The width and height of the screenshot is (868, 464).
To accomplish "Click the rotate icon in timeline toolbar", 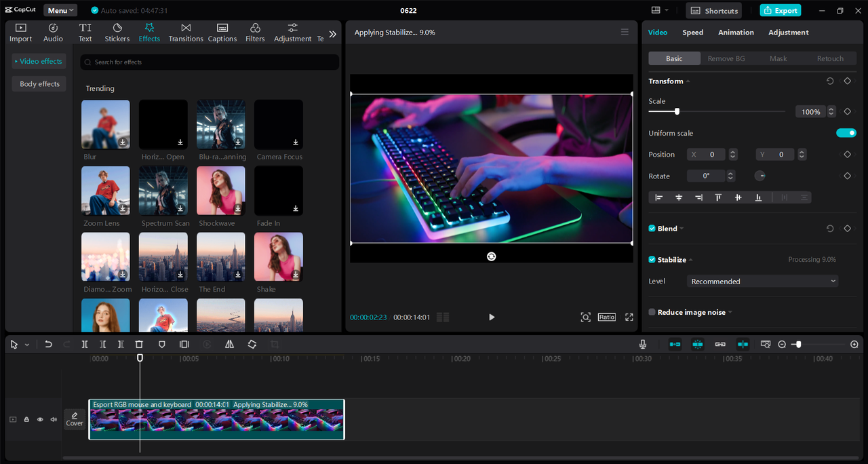I will click(x=252, y=345).
